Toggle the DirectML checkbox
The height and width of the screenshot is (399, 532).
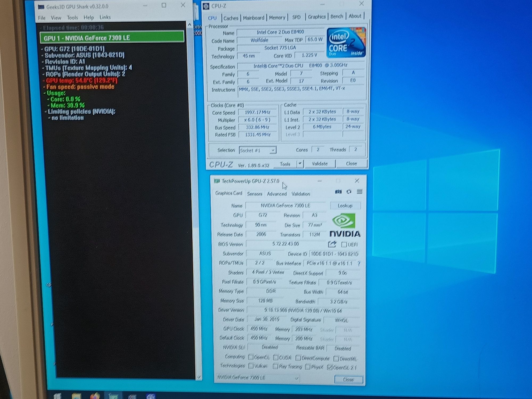pyautogui.click(x=336, y=359)
